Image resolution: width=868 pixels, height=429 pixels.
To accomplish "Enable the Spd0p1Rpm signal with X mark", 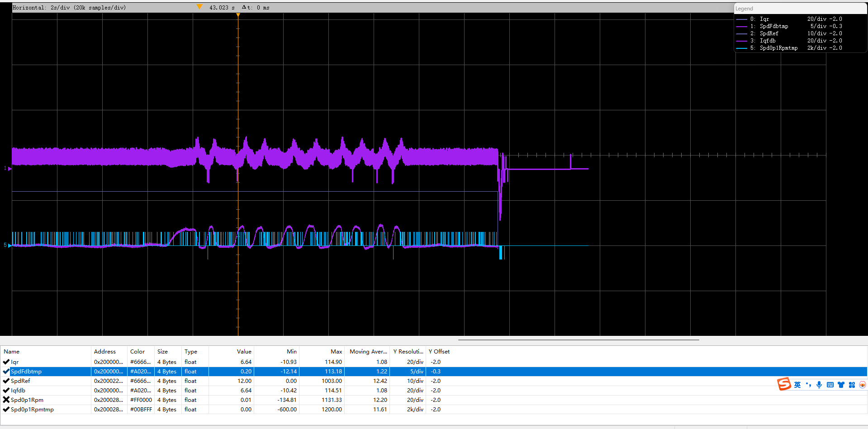I will coord(6,400).
